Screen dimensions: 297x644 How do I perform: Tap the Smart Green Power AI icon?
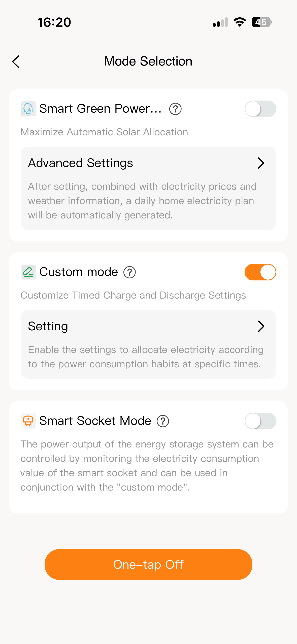[28, 109]
